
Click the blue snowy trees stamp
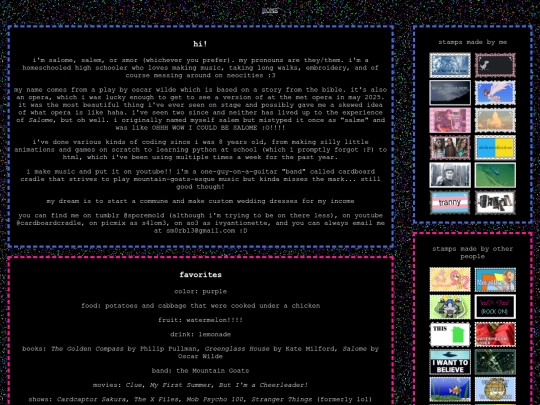[450, 65]
